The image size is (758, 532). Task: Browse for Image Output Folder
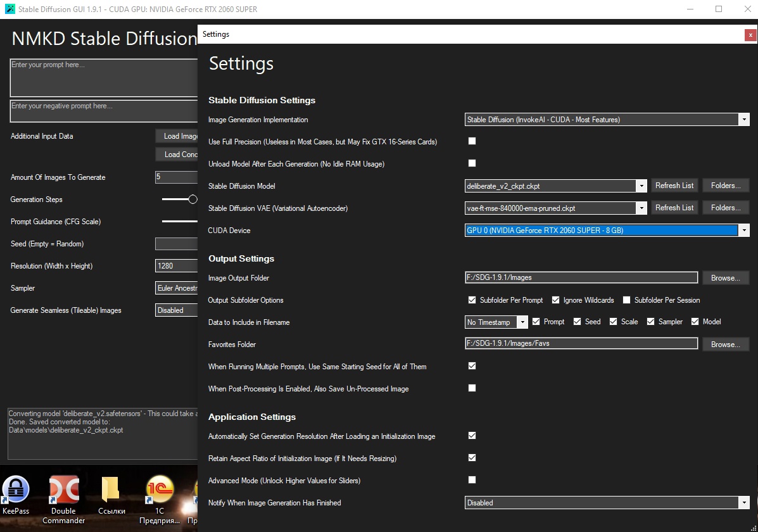(725, 278)
